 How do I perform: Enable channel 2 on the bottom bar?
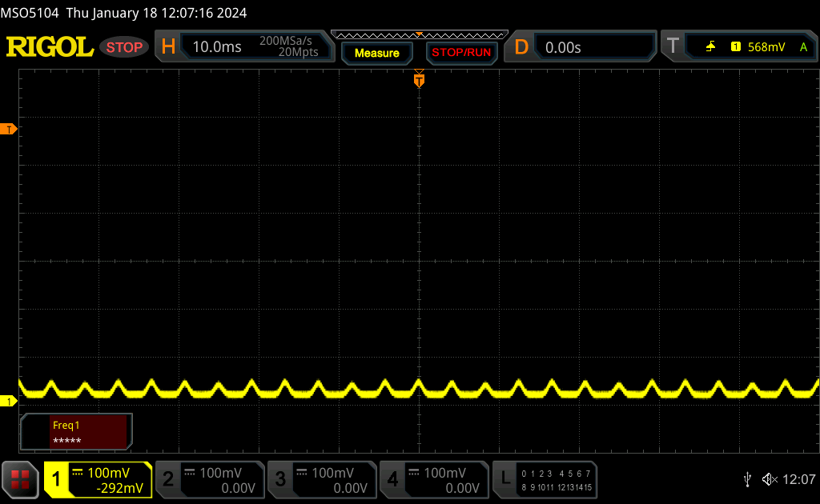click(x=209, y=479)
